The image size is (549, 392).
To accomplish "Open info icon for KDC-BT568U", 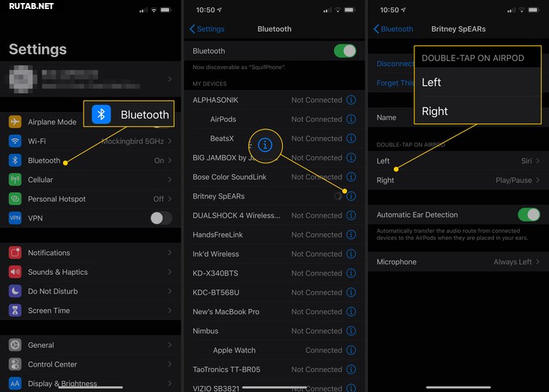I will (350, 293).
